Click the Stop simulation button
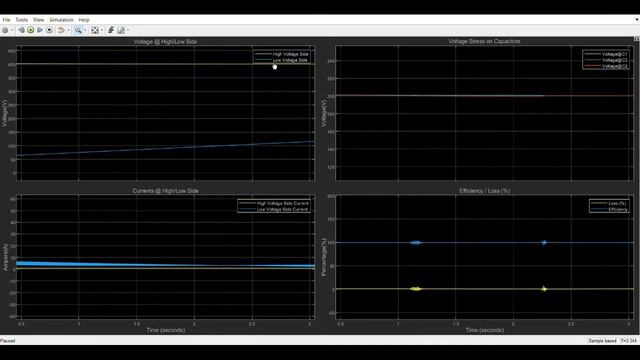This screenshot has width=640, height=360. tap(49, 30)
